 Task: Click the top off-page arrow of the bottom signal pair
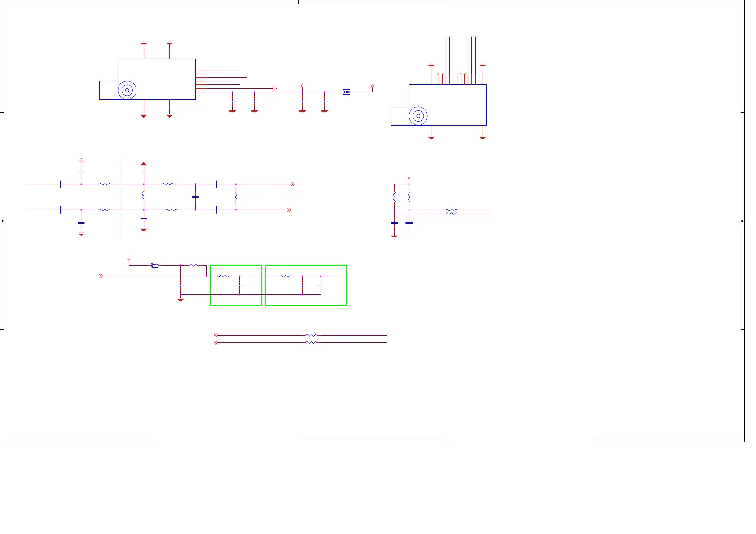[x=215, y=335]
